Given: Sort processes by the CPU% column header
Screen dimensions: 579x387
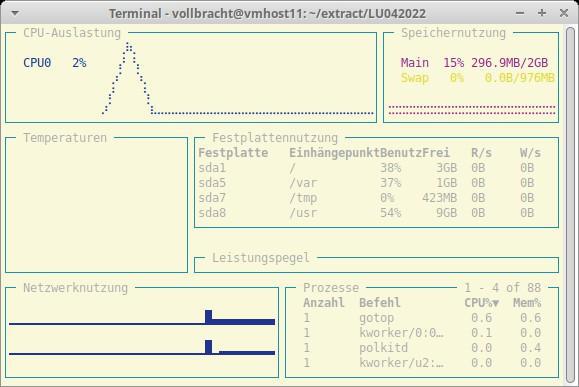Looking at the screenshot, I should [x=482, y=303].
